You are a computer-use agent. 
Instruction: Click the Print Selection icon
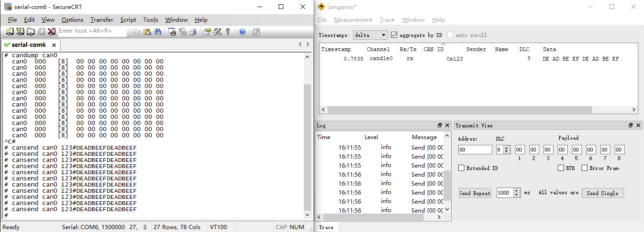[182, 32]
